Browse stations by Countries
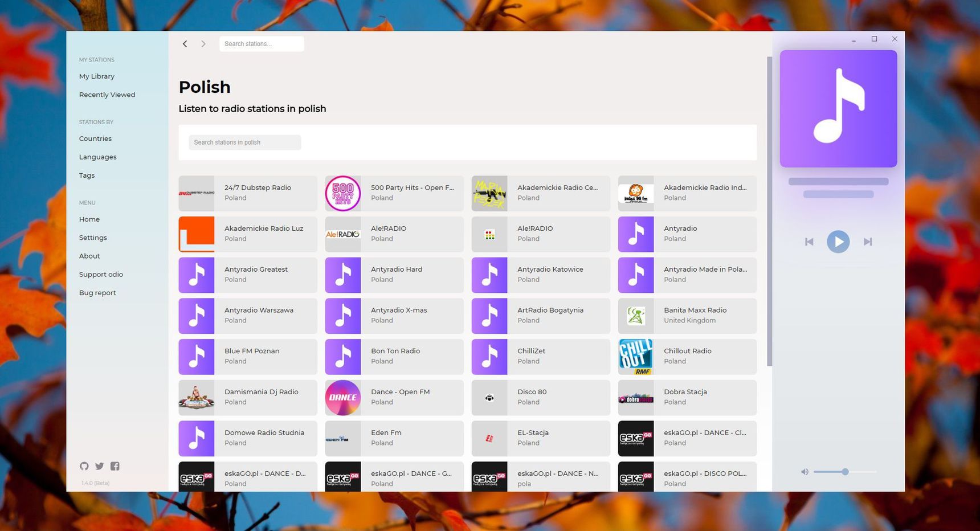The image size is (980, 531). [95, 138]
